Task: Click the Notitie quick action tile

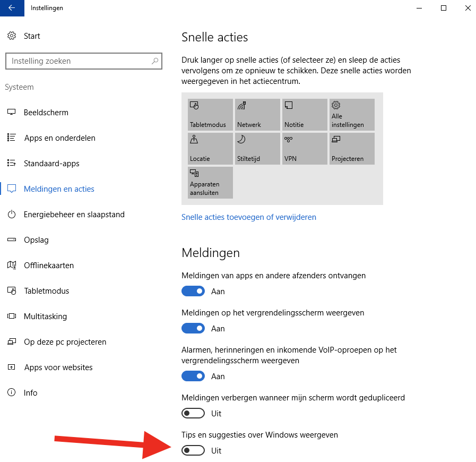Action: click(305, 114)
